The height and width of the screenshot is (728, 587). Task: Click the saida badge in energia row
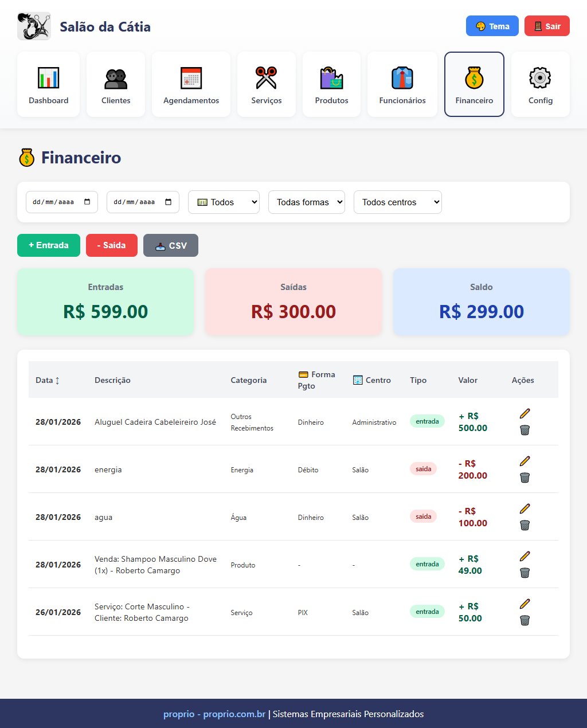[x=424, y=469]
